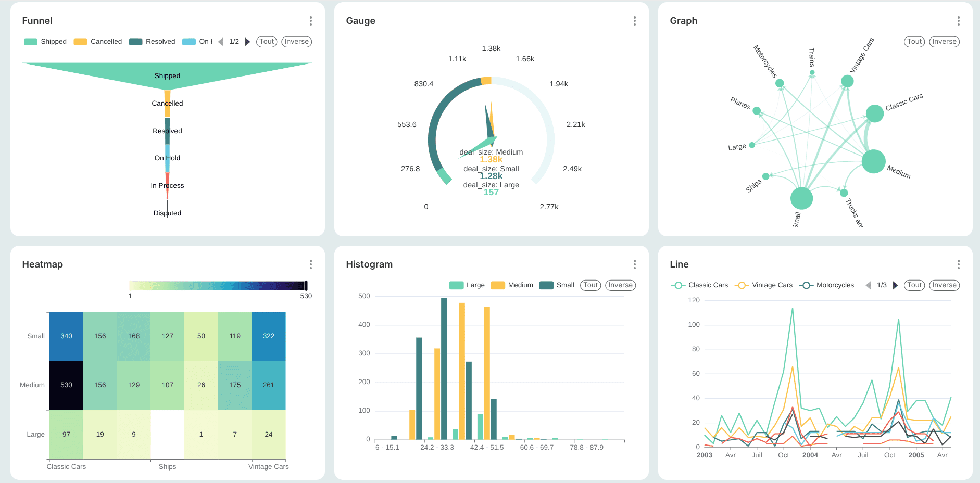Go to previous Line legend page

pos(869,285)
